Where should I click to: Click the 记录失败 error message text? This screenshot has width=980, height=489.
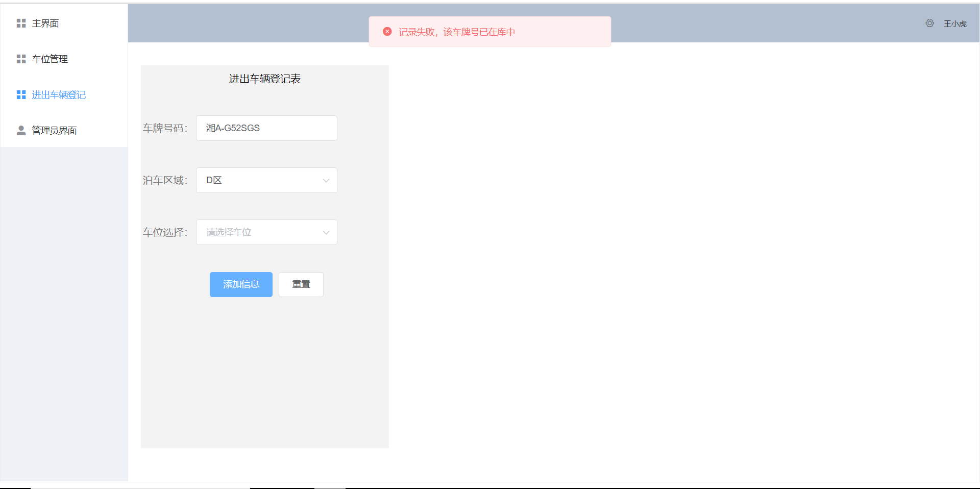pyautogui.click(x=456, y=32)
